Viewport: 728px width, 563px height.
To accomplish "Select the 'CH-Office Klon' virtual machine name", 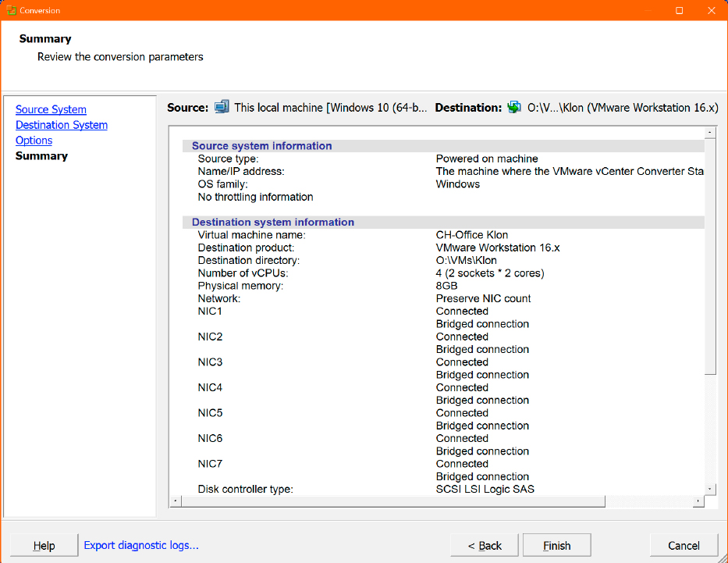I will [472, 235].
